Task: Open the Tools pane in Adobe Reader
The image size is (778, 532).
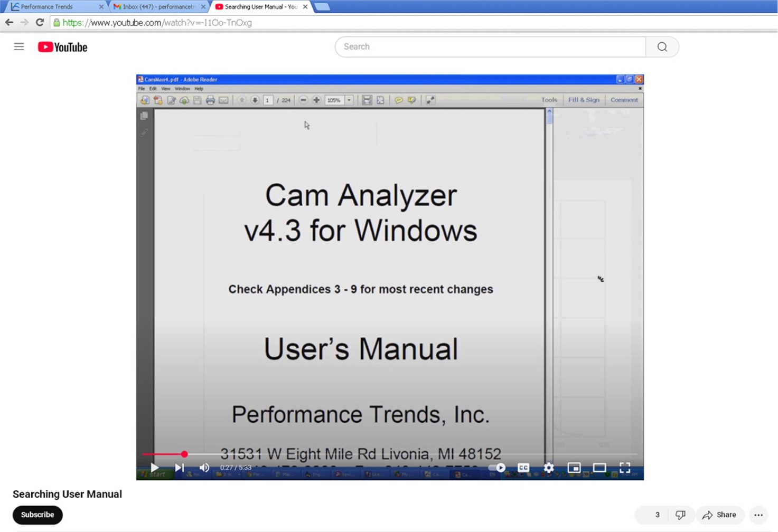Action: pyautogui.click(x=549, y=100)
